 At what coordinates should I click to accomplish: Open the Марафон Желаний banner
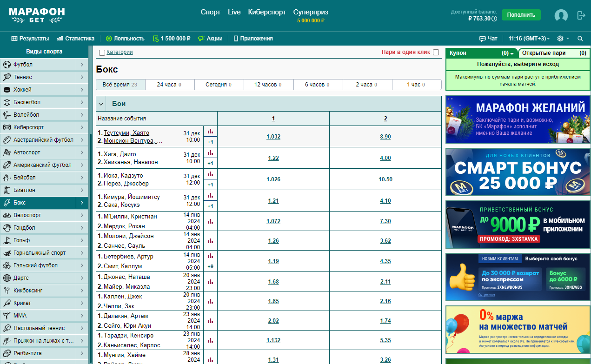pos(518,119)
